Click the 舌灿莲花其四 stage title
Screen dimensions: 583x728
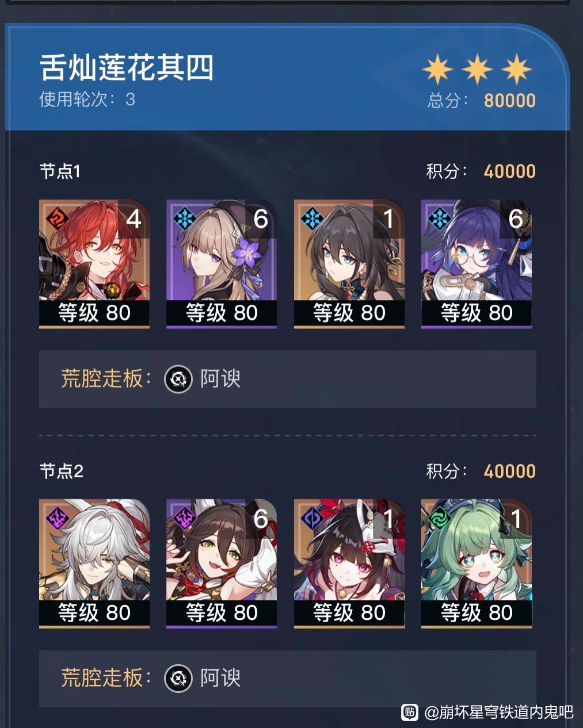click(127, 68)
